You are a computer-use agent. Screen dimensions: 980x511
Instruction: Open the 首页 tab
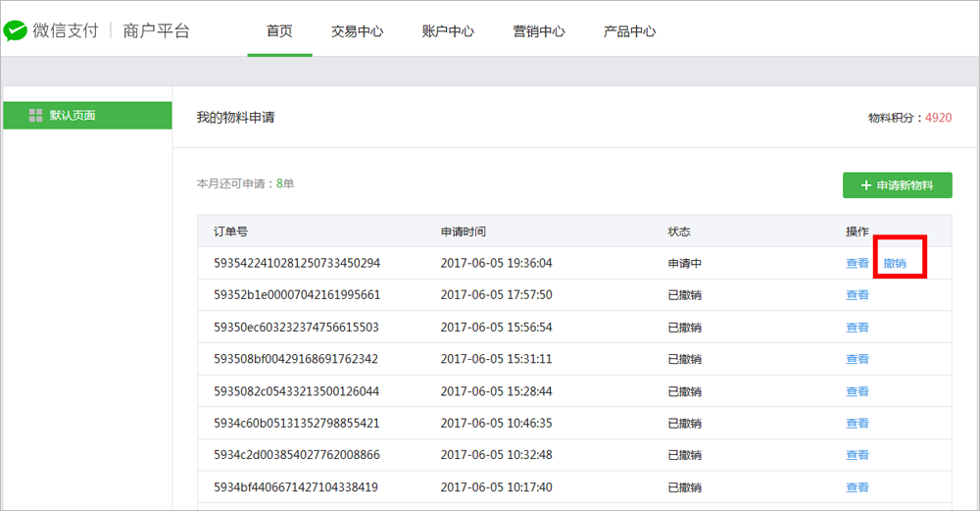pos(279,31)
